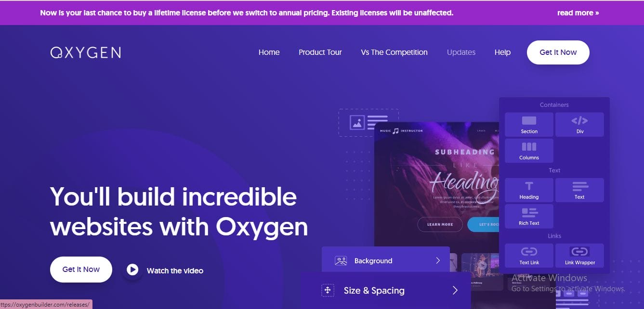Expand the Background panel chevron
Screen dimensions: 644x309
tap(438, 260)
